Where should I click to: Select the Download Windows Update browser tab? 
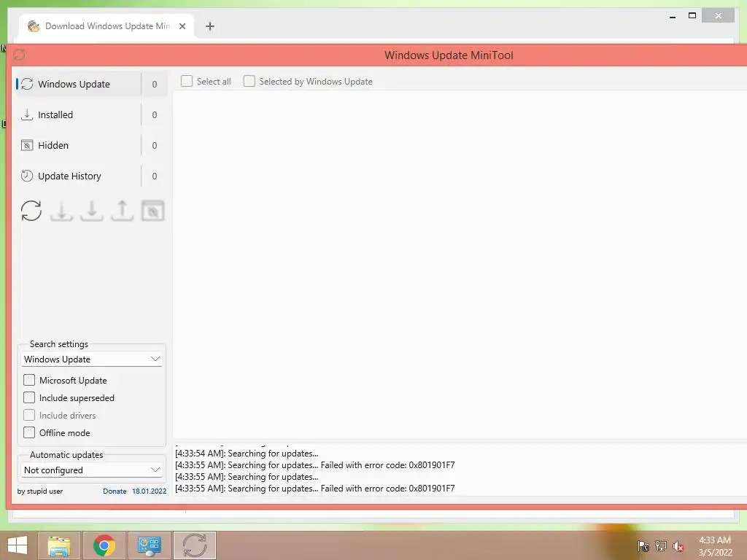pyautogui.click(x=107, y=26)
